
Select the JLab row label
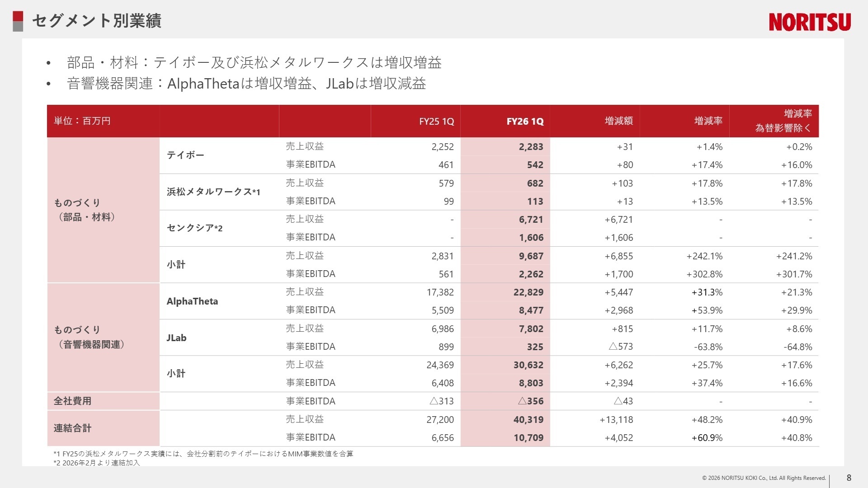point(176,338)
